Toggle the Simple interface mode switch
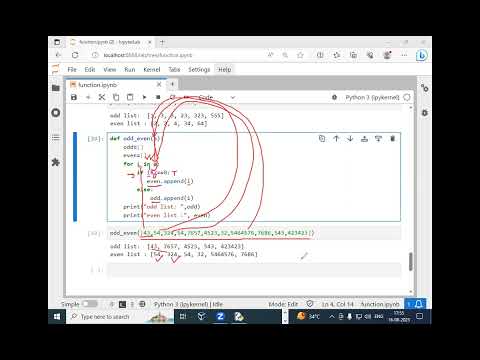 click(89, 304)
